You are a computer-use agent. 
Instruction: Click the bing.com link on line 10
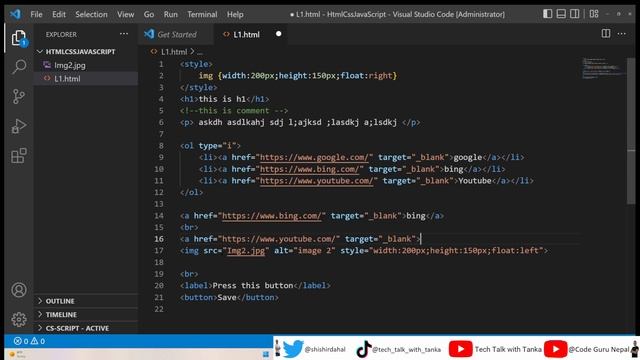point(310,169)
